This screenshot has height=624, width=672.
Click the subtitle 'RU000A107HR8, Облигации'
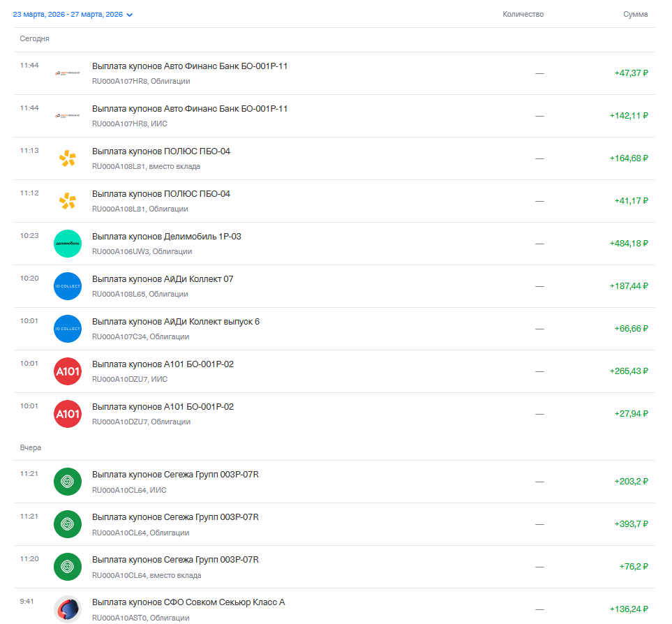point(141,81)
